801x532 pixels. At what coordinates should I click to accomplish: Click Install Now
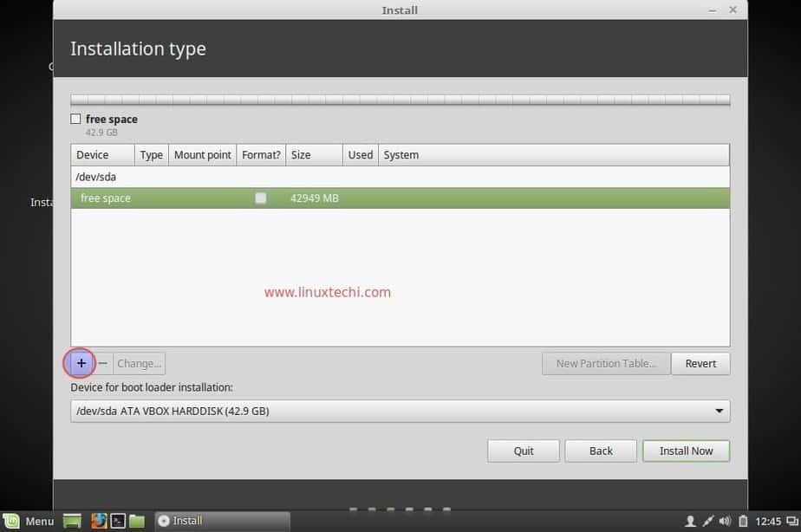click(x=686, y=451)
